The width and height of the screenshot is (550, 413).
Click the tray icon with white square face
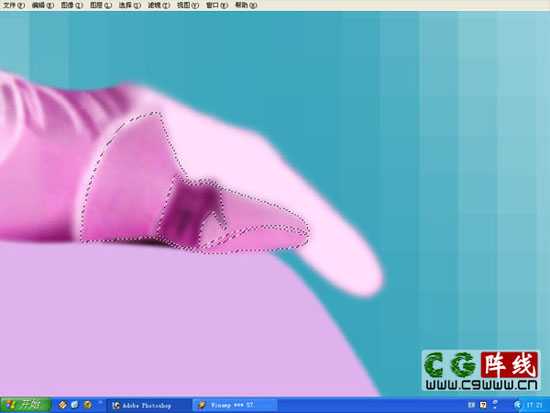[x=483, y=405]
